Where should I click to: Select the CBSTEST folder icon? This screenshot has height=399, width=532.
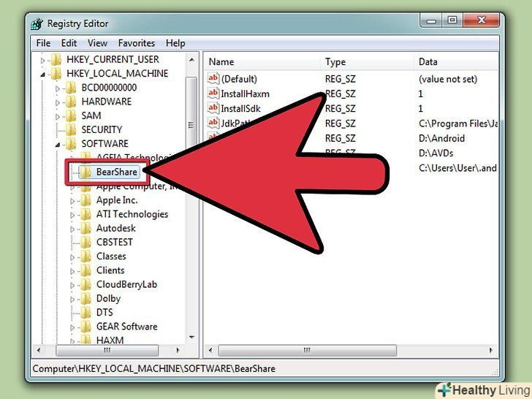coord(85,243)
